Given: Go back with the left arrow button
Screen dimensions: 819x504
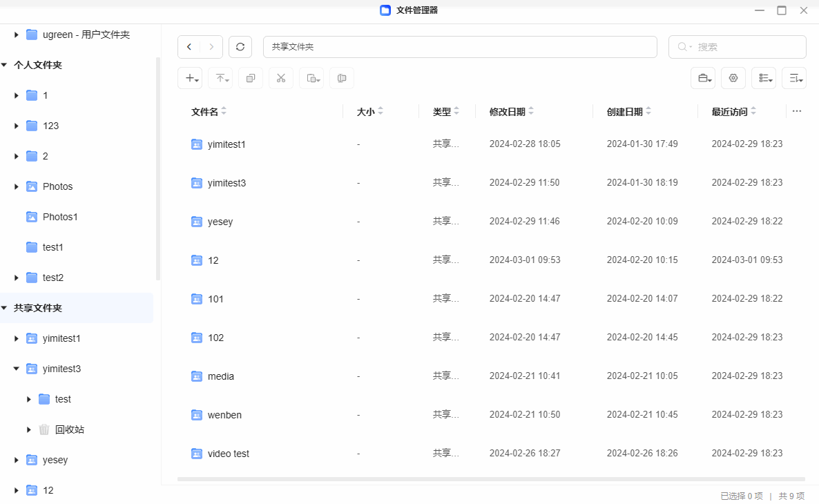Looking at the screenshot, I should pyautogui.click(x=189, y=47).
